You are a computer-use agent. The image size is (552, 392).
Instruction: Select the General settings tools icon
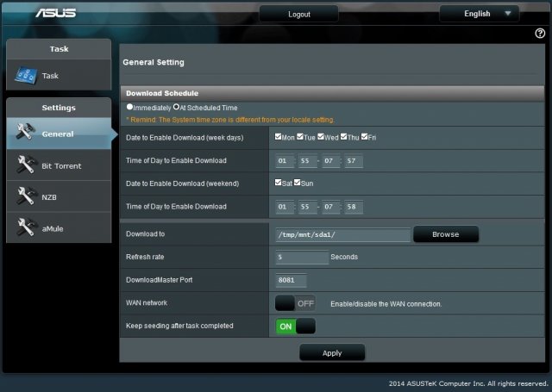26,134
